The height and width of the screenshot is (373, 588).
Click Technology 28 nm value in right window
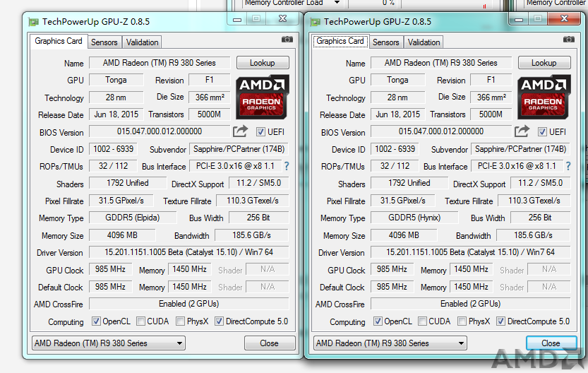pos(397,97)
